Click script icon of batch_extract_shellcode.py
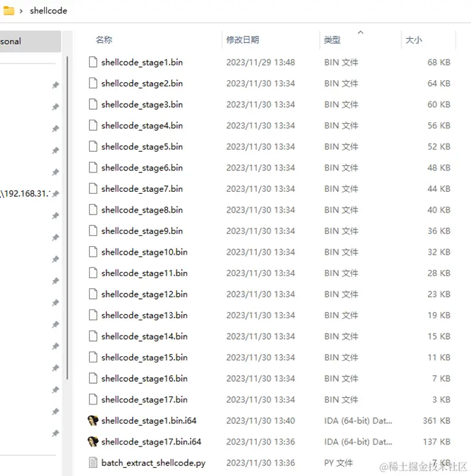The image size is (471, 476). point(93,463)
